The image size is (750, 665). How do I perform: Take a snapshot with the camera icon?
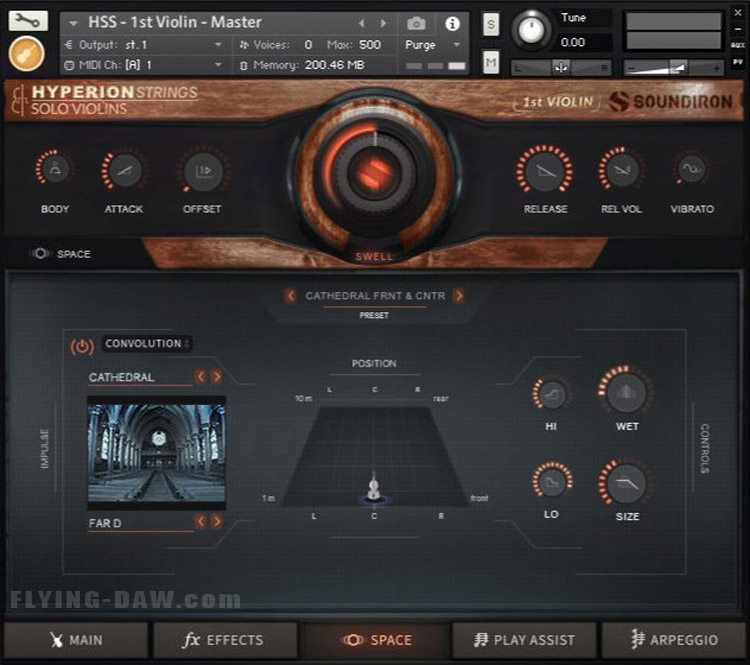[416, 23]
